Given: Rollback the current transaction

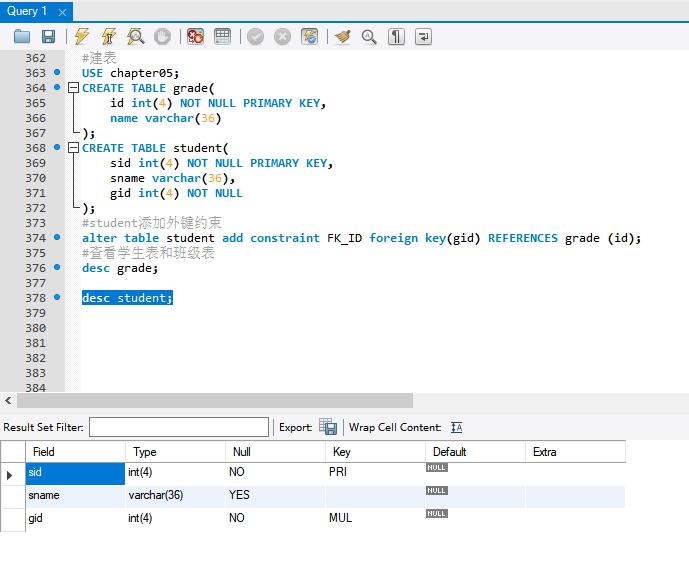Looking at the screenshot, I should (283, 36).
